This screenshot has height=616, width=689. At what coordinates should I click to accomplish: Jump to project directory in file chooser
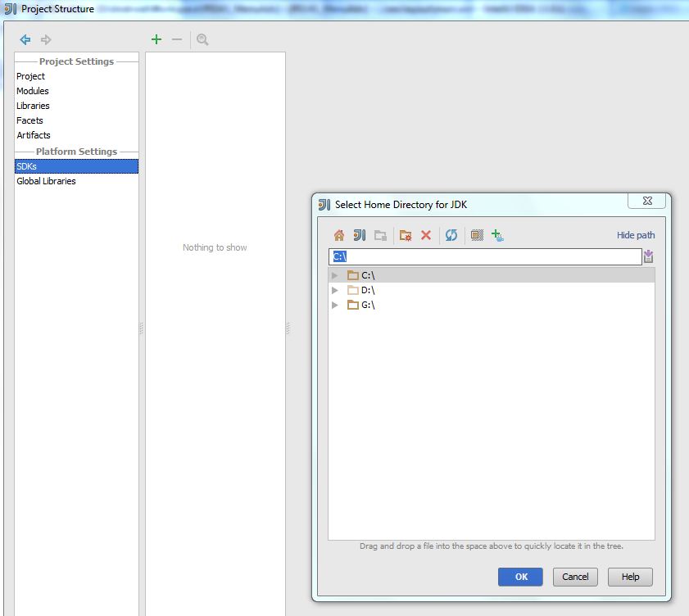[360, 235]
